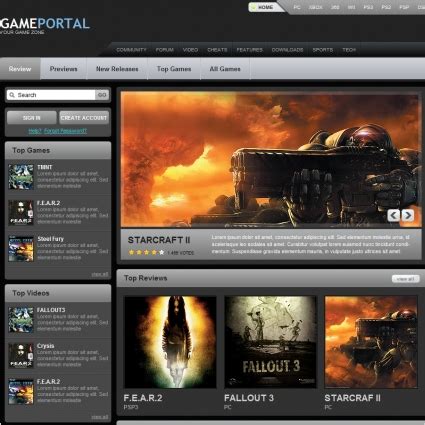
Task: Open the Forgot Password link
Action: tap(65, 131)
